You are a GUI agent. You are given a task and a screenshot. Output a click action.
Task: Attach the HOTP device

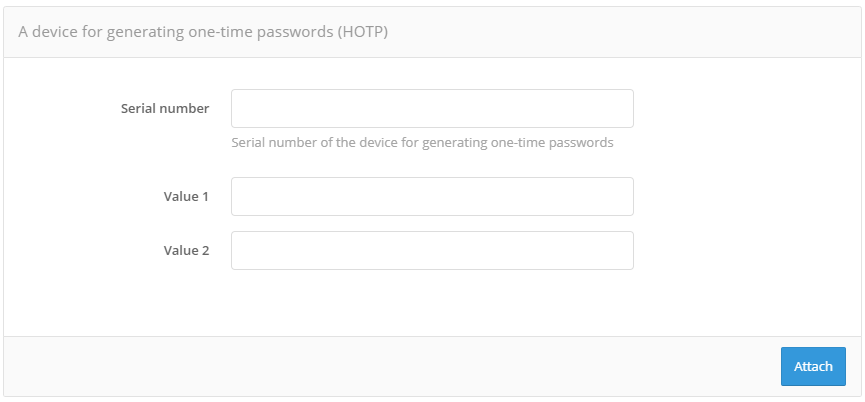point(813,366)
